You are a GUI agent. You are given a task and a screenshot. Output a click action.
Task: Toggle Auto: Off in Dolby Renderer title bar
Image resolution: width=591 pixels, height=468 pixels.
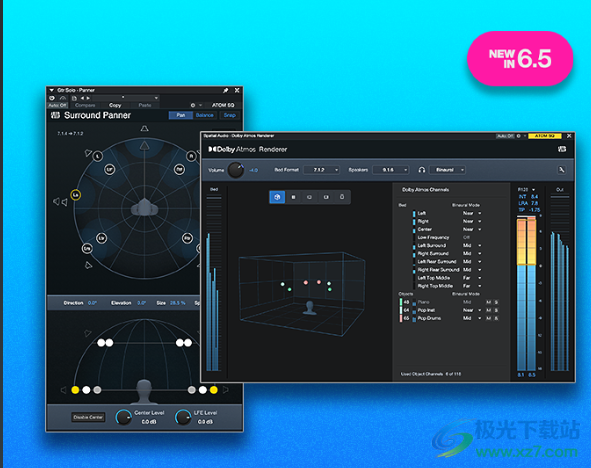click(505, 136)
